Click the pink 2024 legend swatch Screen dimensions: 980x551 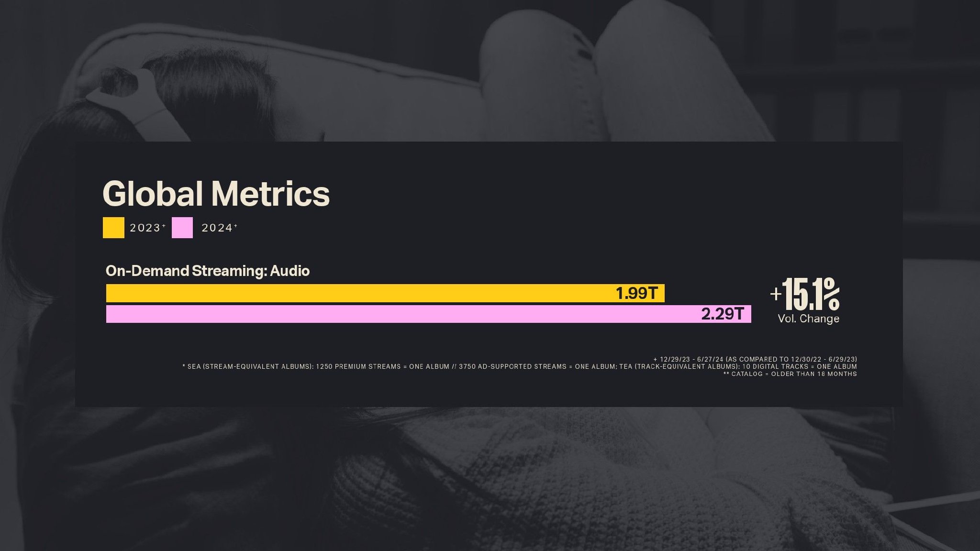pos(182,228)
